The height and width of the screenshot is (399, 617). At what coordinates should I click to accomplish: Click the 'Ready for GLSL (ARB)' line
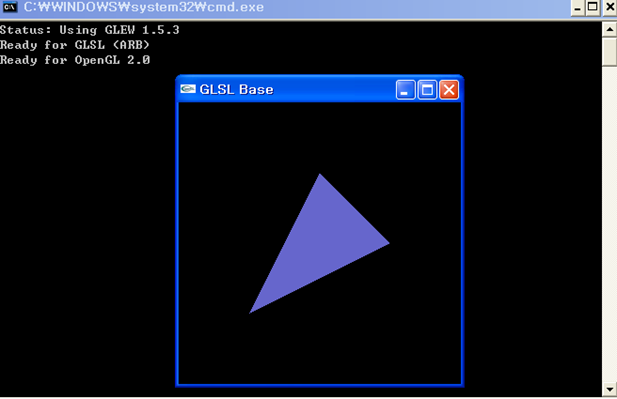75,45
